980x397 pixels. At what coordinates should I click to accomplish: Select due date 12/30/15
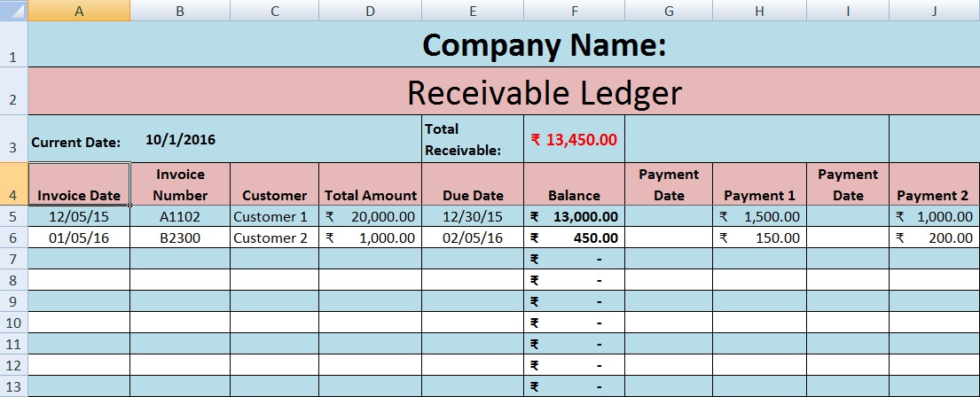point(473,216)
